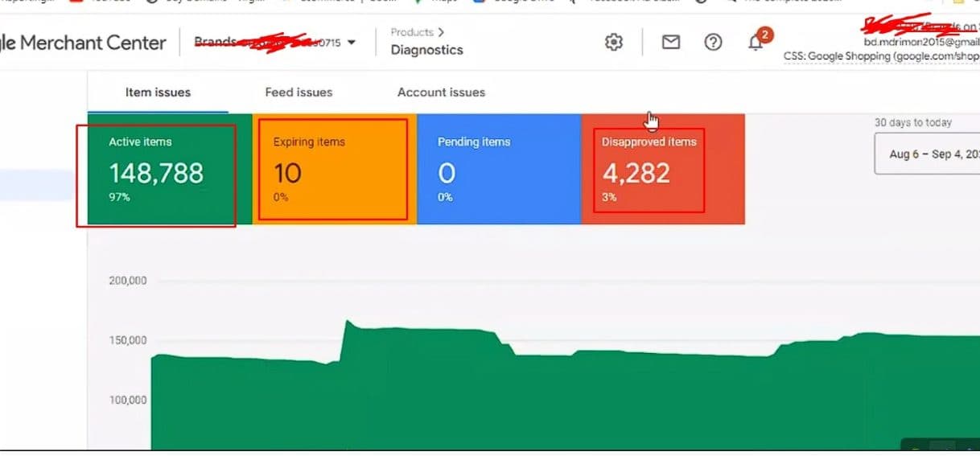Click the 150,000 axis label
This screenshot has width=980, height=456.
point(127,340)
